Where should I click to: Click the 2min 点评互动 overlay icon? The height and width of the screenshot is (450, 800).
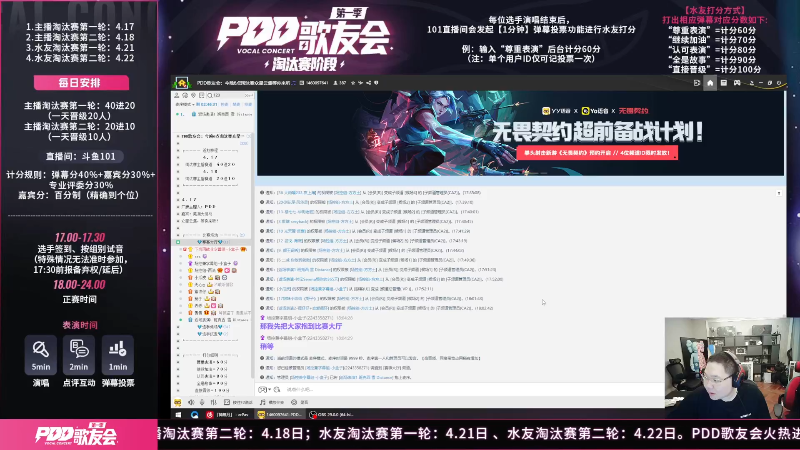(x=79, y=355)
